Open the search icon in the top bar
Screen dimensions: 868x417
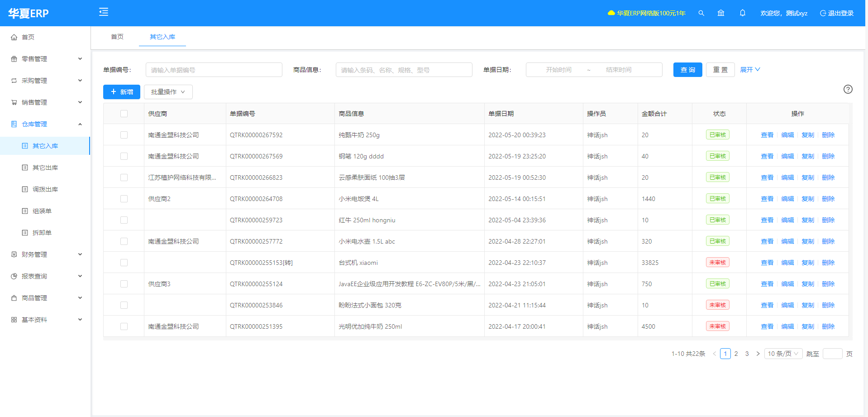[701, 13]
